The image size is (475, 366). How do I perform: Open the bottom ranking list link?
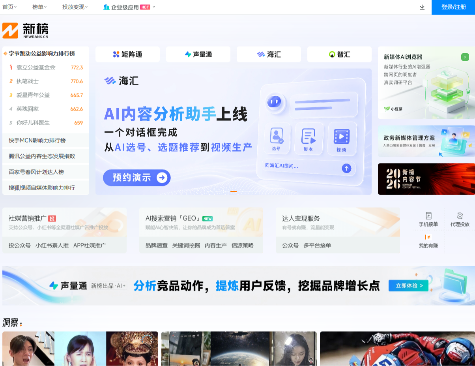pos(45,187)
